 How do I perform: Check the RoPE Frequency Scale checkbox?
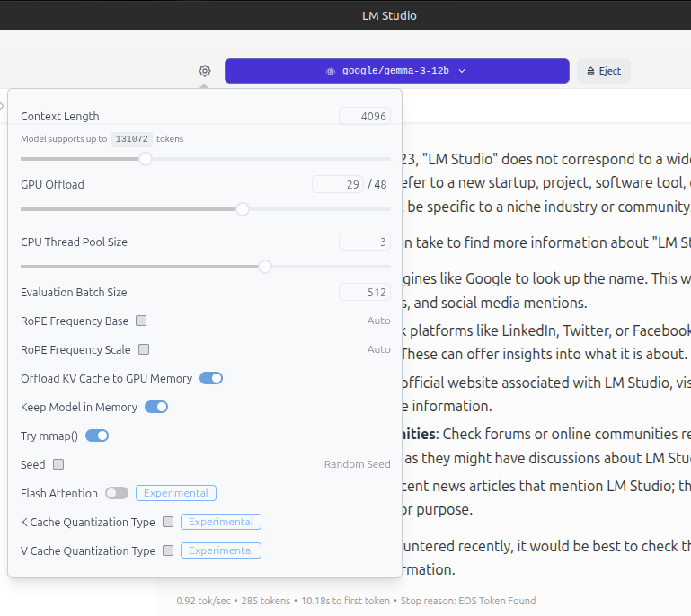click(144, 349)
